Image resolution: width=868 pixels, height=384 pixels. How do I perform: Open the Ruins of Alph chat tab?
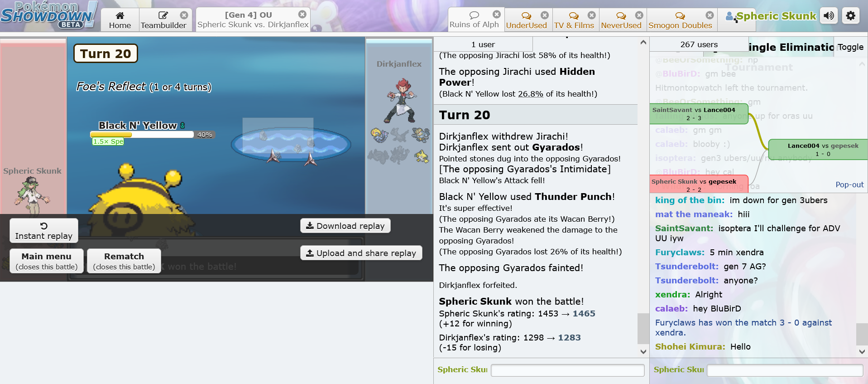[474, 20]
